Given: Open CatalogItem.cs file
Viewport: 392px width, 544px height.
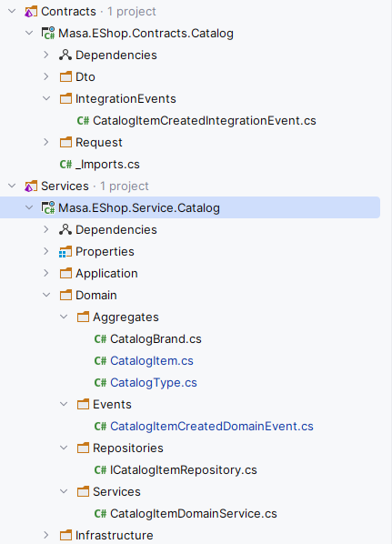Looking at the screenshot, I should 152,361.
